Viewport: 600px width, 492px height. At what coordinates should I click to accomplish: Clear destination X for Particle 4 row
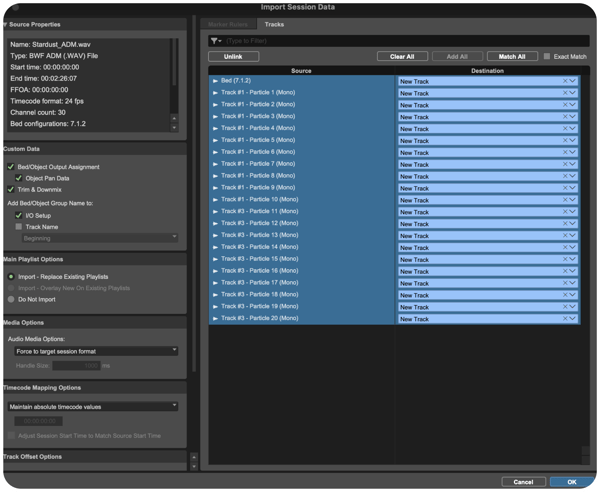coord(565,129)
